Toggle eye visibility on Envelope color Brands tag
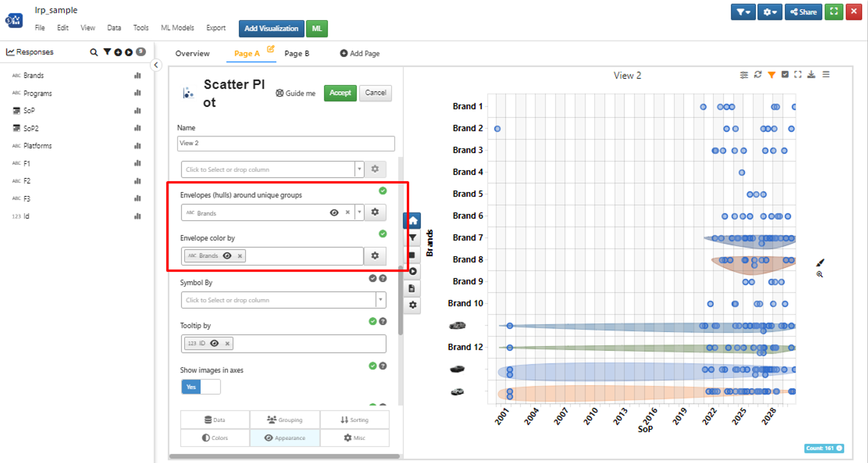 [227, 256]
